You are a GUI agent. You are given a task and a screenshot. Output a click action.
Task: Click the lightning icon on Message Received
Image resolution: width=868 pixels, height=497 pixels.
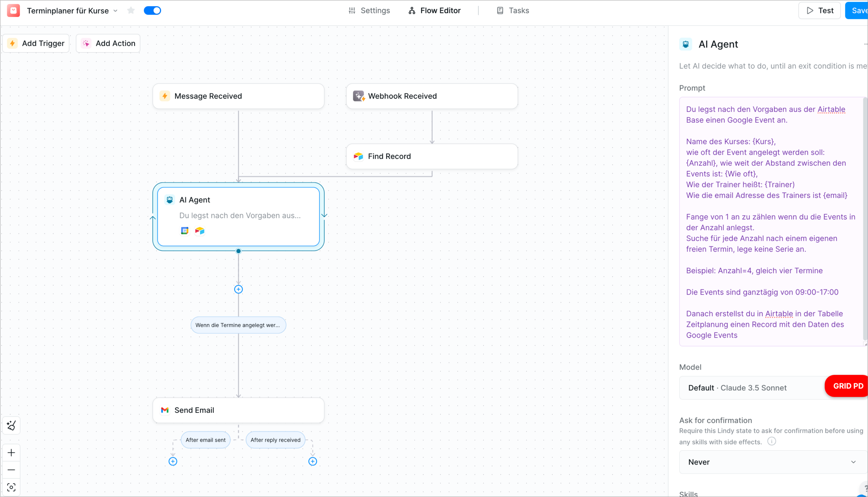pos(165,96)
